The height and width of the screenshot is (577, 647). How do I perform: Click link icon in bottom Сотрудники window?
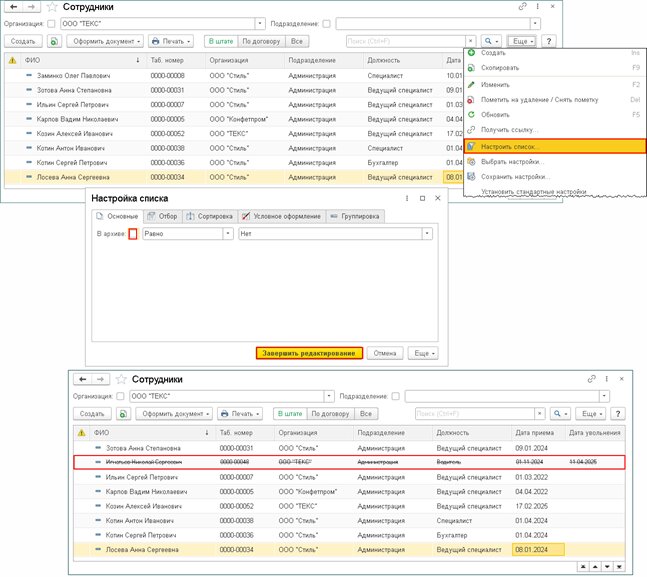pos(592,378)
